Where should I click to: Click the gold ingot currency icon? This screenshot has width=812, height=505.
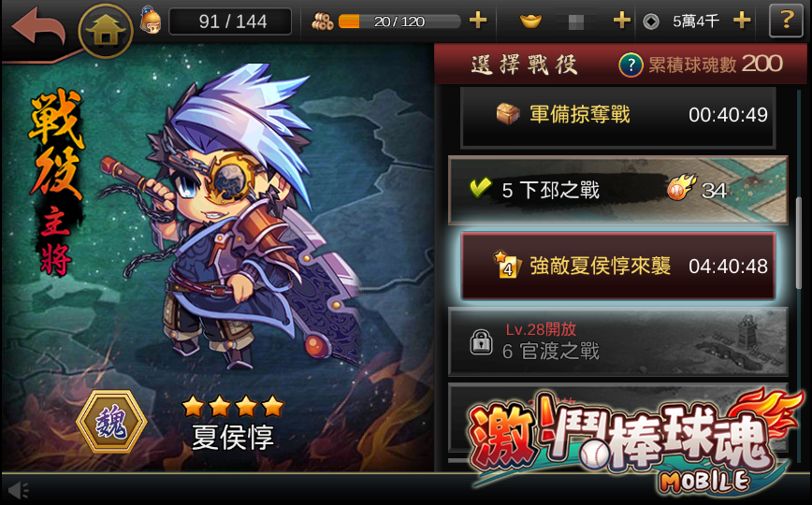tap(530, 22)
